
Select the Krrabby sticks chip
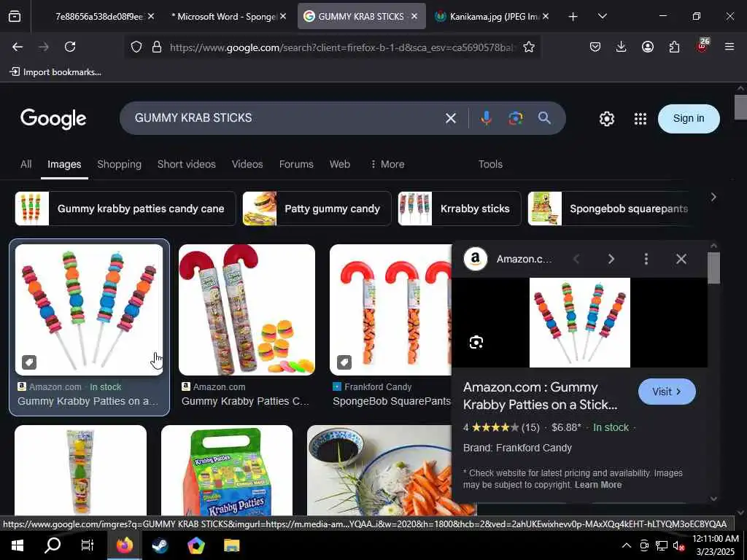(460, 209)
